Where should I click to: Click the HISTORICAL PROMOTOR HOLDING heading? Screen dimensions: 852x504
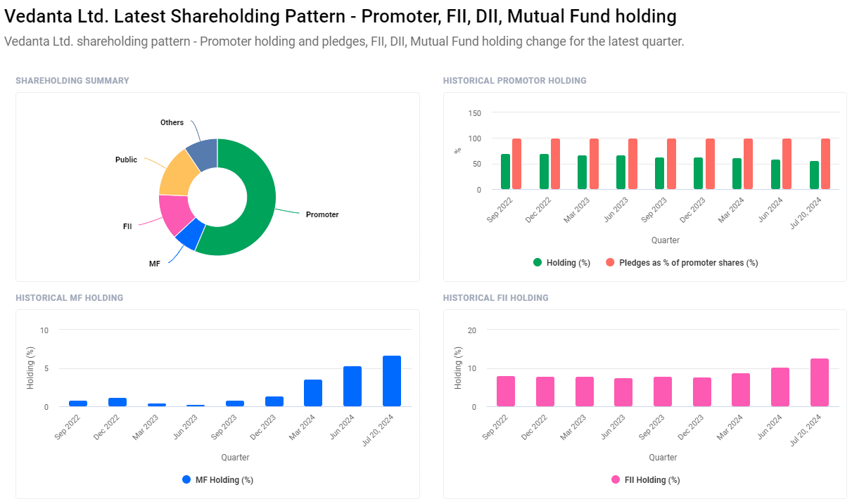pos(515,81)
